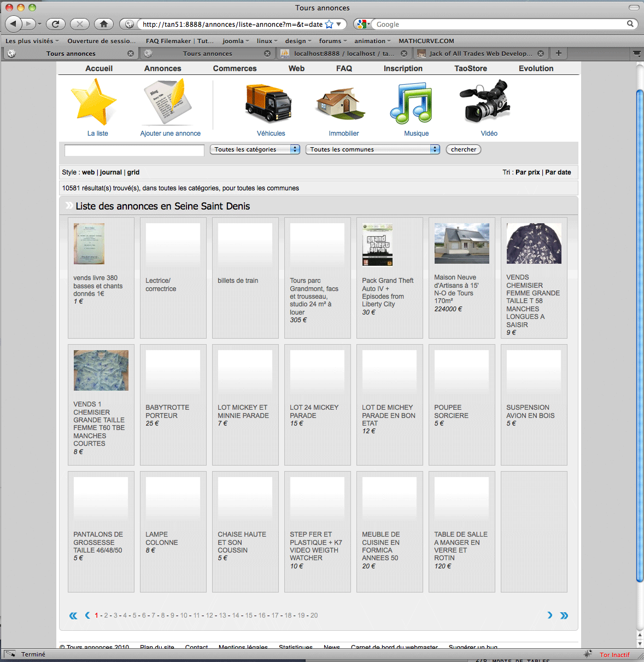644x662 pixels.
Task: Open the Immobilier house icon
Action: pos(341,103)
